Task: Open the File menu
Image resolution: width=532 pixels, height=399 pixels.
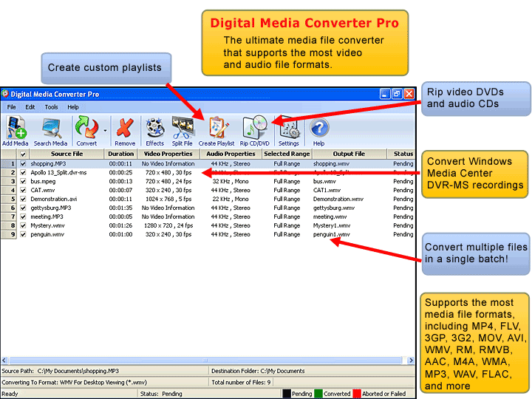Action: [12, 107]
